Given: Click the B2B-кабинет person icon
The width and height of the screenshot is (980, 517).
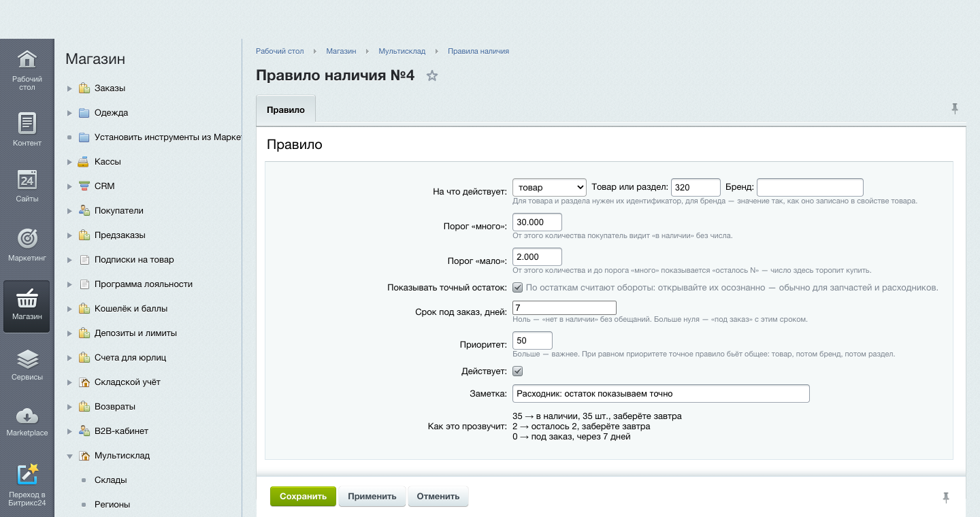Looking at the screenshot, I should pos(84,431).
